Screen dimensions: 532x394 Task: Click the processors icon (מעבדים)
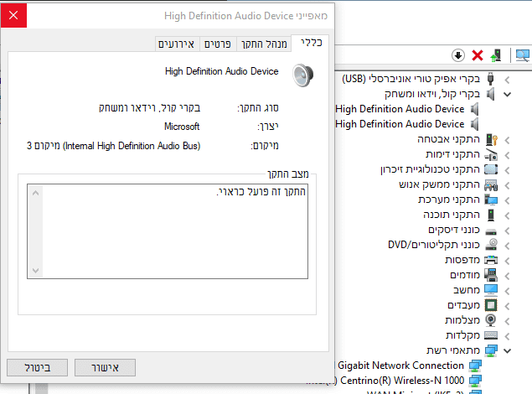pyautogui.click(x=491, y=305)
